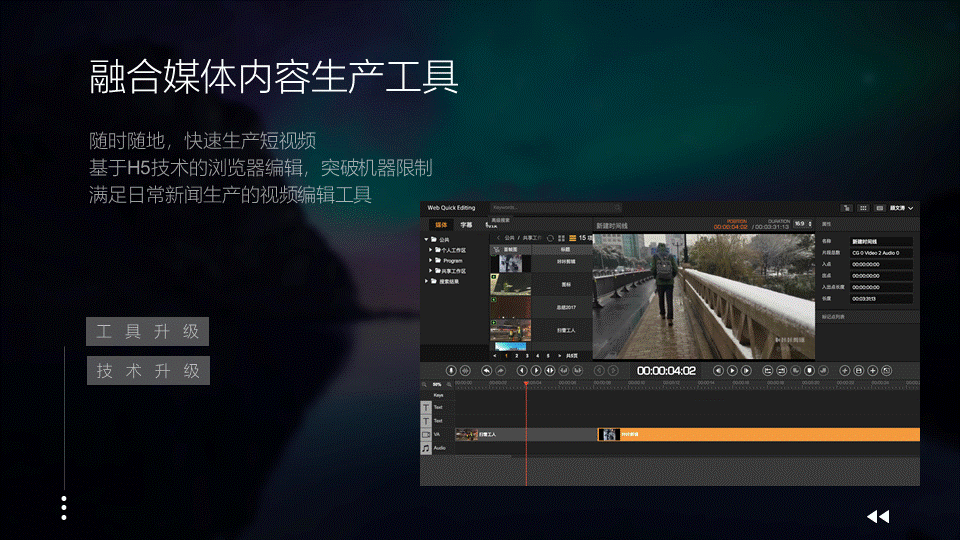Expand the 个人工作区 folder arrow
Image resolution: width=960 pixels, height=540 pixels.
coord(430,250)
